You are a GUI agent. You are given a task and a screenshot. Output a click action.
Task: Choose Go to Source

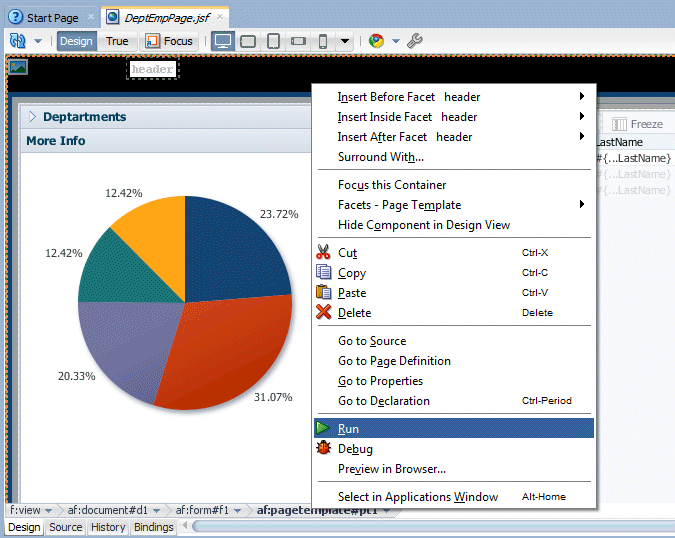455,341
